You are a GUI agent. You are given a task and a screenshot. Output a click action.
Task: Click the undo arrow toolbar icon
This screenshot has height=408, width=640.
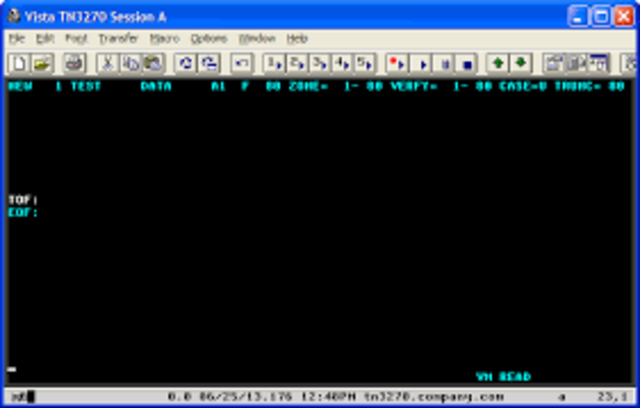[242, 63]
